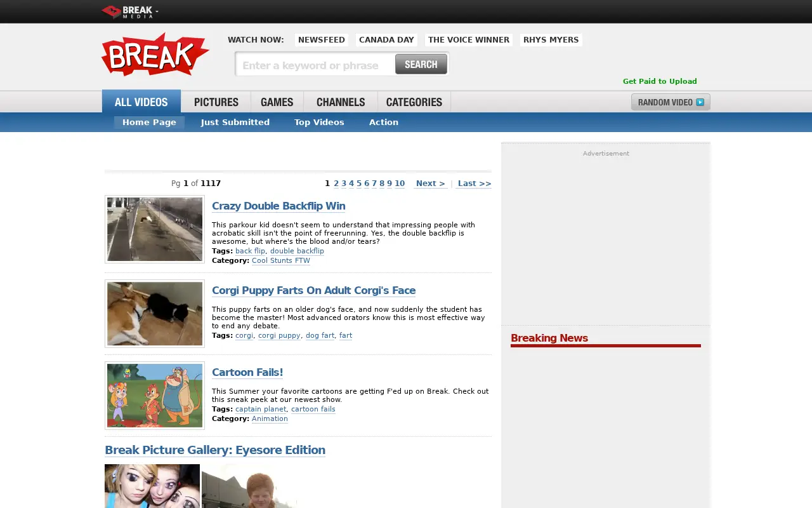Open the Animation category link
Viewport: 812px width, 508px height.
(270, 419)
